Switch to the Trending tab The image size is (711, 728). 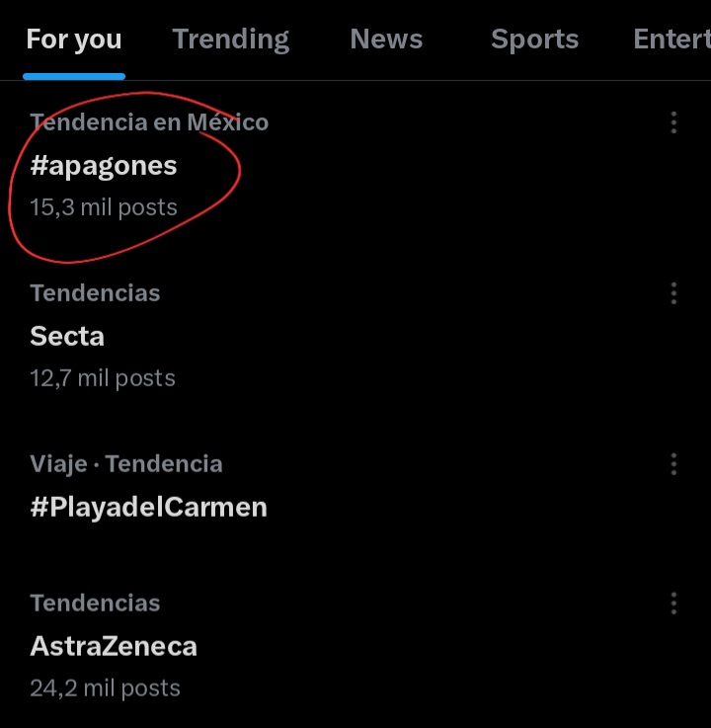pos(231,40)
